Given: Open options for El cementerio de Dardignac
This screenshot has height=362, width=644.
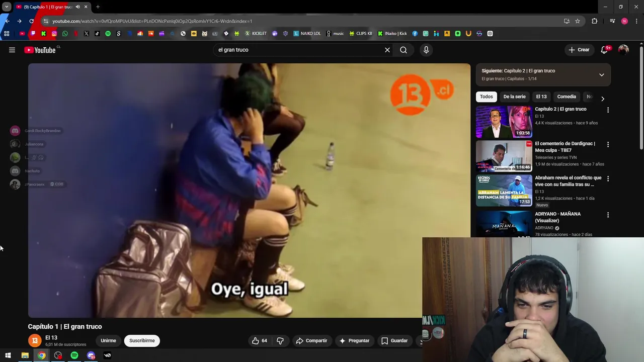Looking at the screenshot, I should tap(608, 145).
